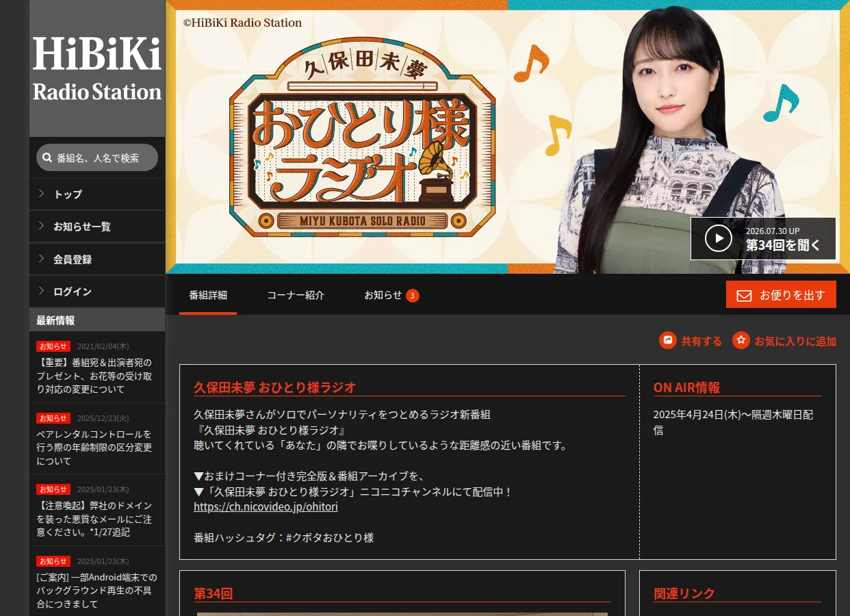850x616 pixels.
Task: Click the お知らせ tag dated 2025/12/23
Action: pos(53,418)
